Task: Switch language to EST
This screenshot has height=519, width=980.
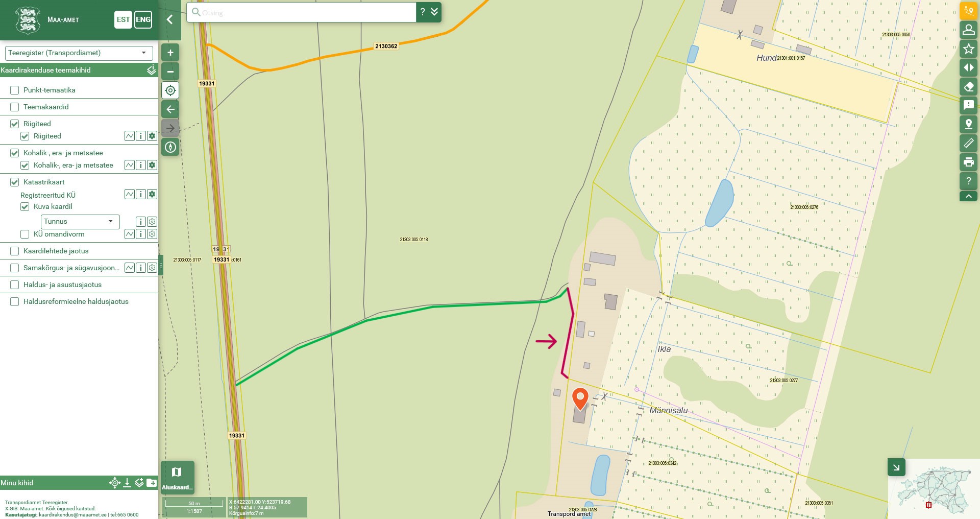Action: tap(123, 20)
